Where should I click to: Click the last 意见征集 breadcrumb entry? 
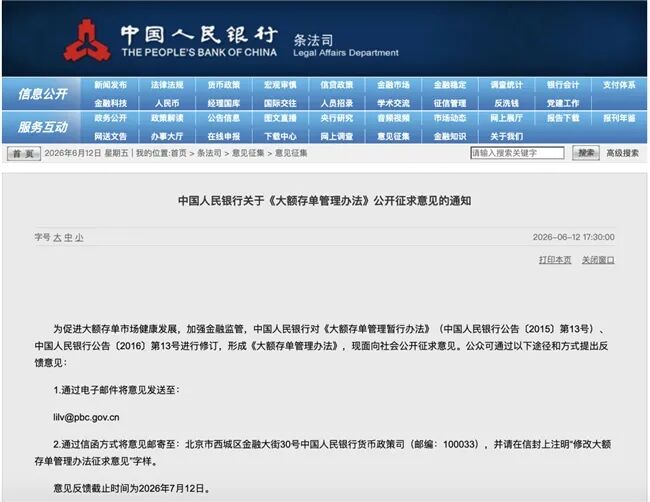tap(291, 153)
